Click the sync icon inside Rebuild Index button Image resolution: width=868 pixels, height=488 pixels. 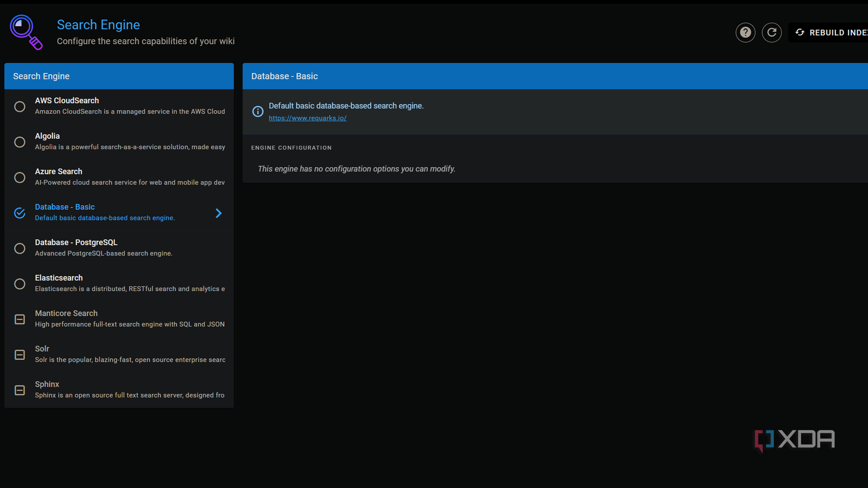point(800,32)
